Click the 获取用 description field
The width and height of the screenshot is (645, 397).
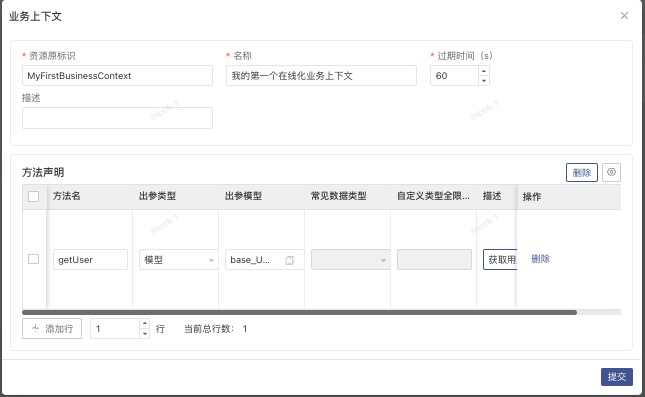coord(500,260)
